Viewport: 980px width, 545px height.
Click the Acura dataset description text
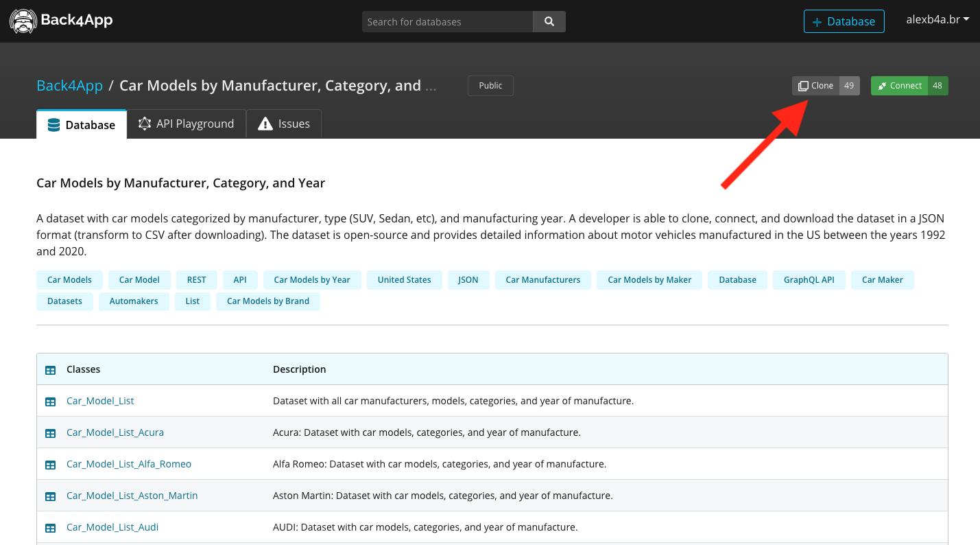pyautogui.click(x=427, y=432)
